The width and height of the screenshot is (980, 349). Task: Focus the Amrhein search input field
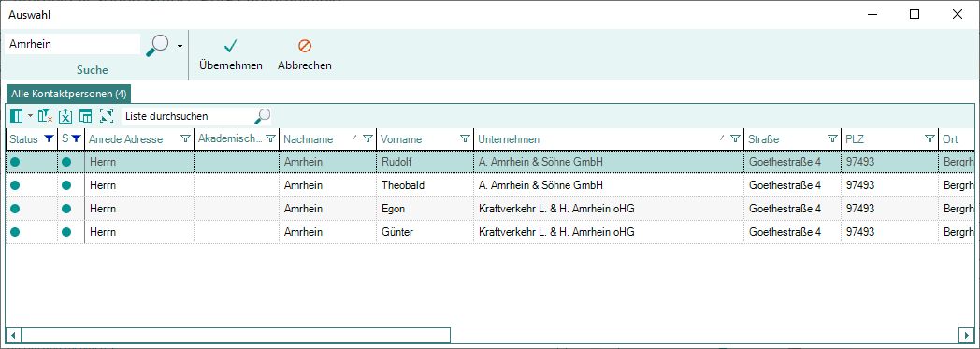(73, 44)
